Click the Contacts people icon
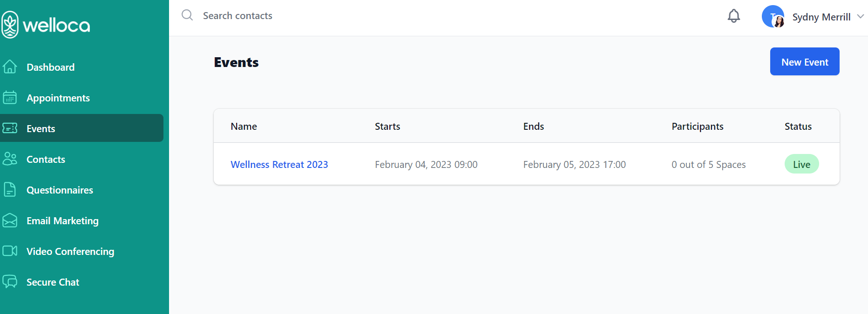This screenshot has height=314, width=868. click(x=10, y=159)
